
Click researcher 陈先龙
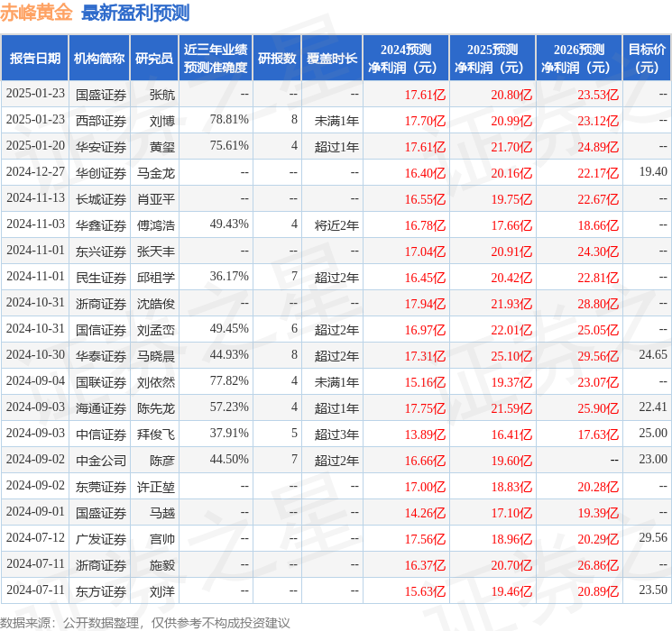(156, 408)
